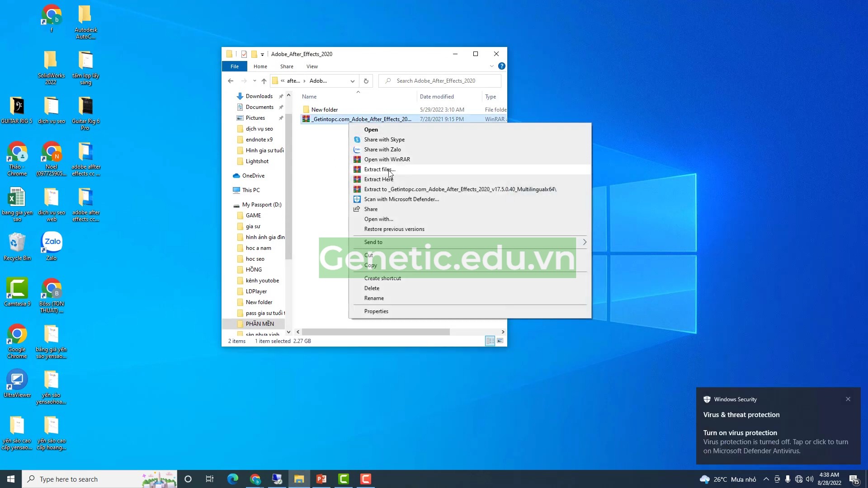Image resolution: width=868 pixels, height=488 pixels.
Task: Open bang gia yen sao Excel file
Action: [17, 204]
